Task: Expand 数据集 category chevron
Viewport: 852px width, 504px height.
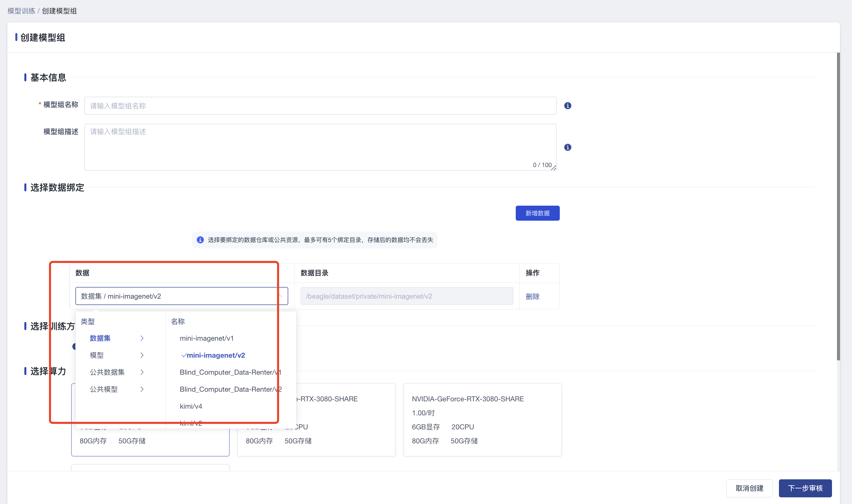Action: [x=142, y=338]
